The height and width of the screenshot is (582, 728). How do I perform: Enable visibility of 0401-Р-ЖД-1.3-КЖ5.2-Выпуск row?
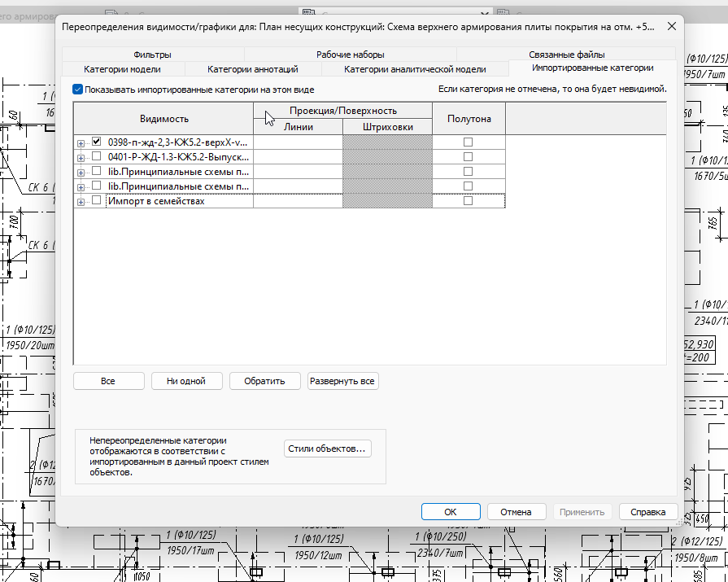point(97,156)
